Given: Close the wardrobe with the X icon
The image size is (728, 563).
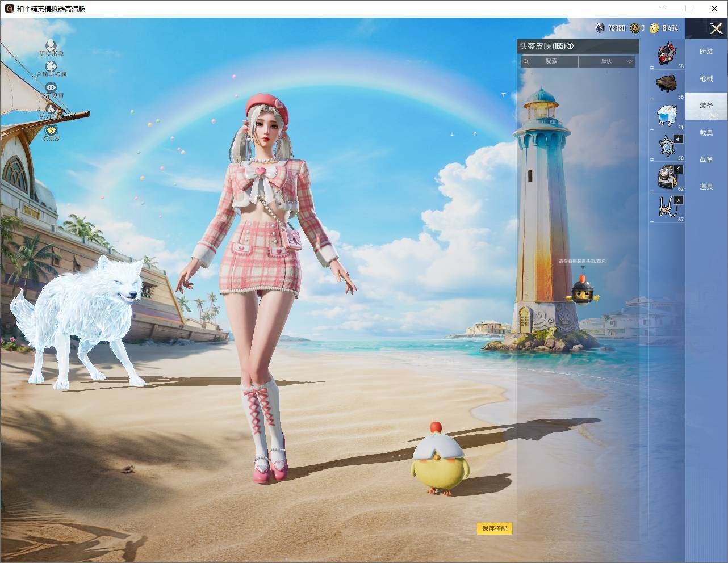Looking at the screenshot, I should (717, 28).
